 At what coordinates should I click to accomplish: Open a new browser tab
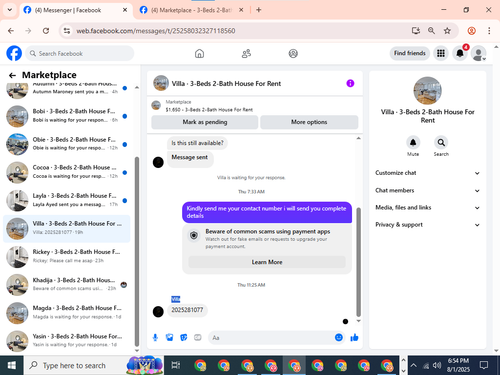tap(259, 10)
